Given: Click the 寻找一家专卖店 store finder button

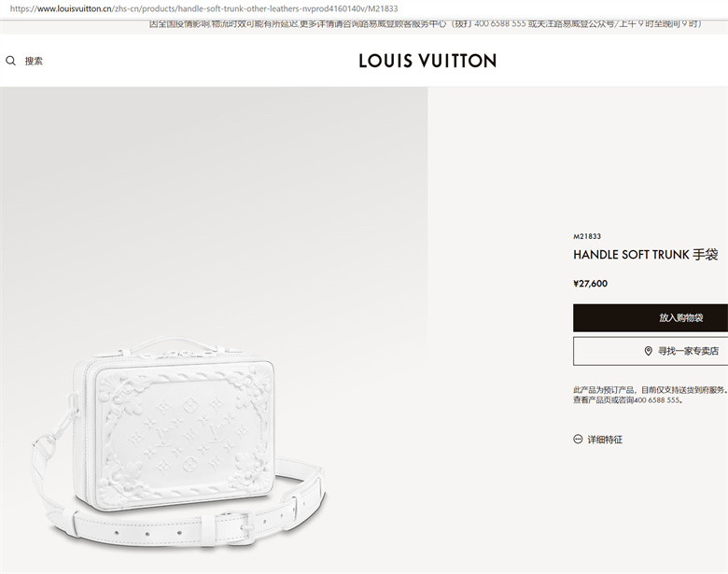Looking at the screenshot, I should (x=651, y=351).
